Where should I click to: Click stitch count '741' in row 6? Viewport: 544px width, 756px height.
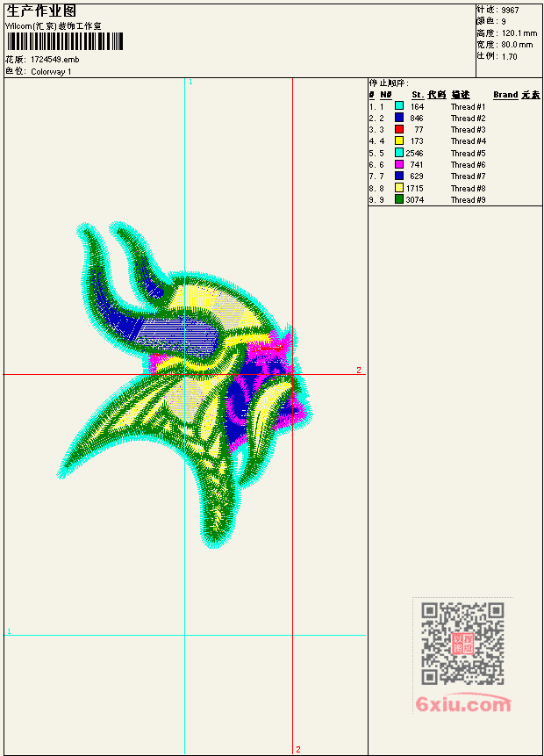tap(417, 165)
